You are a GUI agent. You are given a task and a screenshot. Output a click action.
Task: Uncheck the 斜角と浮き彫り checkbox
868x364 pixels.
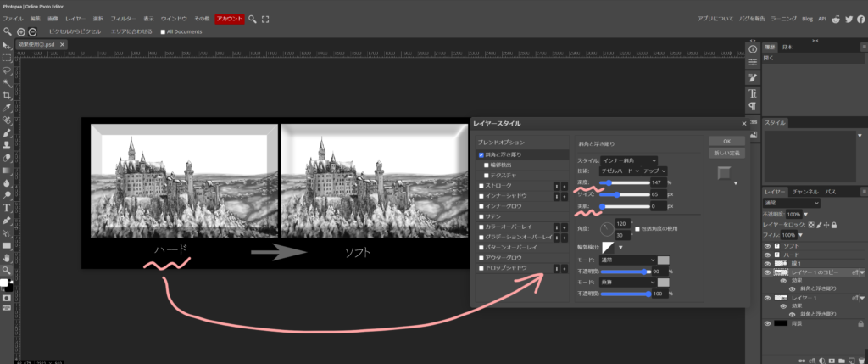(x=482, y=155)
